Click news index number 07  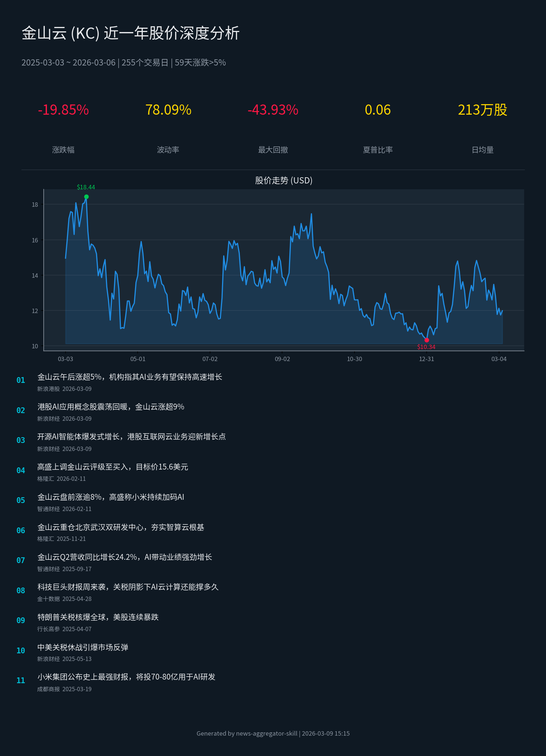pos(21,561)
